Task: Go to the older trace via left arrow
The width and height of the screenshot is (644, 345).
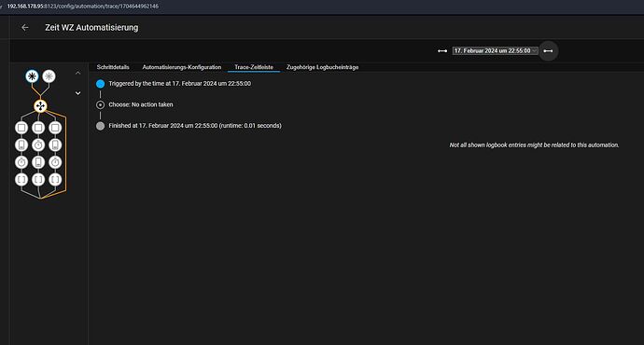Action: coord(442,51)
